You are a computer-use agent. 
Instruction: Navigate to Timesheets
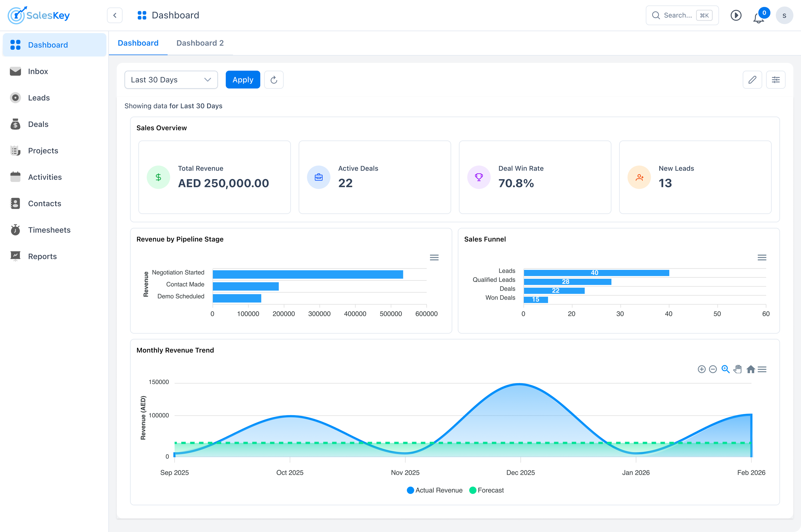(49, 230)
